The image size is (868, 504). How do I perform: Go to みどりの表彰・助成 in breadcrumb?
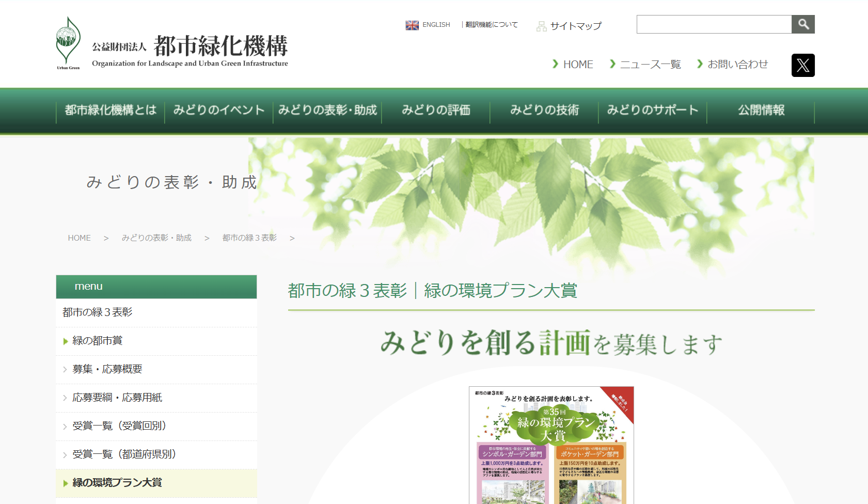click(x=156, y=238)
